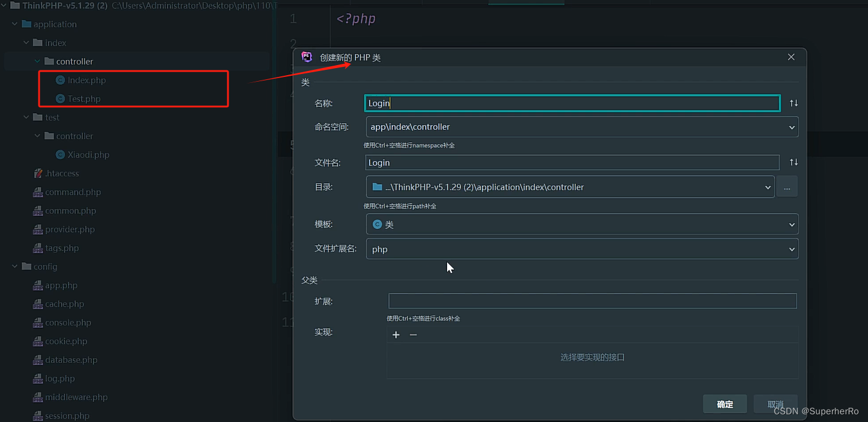Viewport: 868px width, 422px height.
Task: Click PHP file icon of cookie.php
Action: [38, 342]
